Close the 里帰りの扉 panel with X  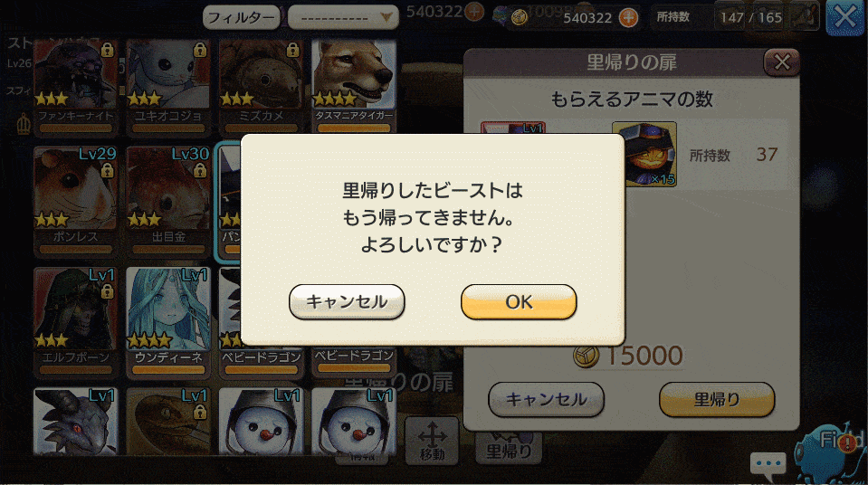point(782,62)
